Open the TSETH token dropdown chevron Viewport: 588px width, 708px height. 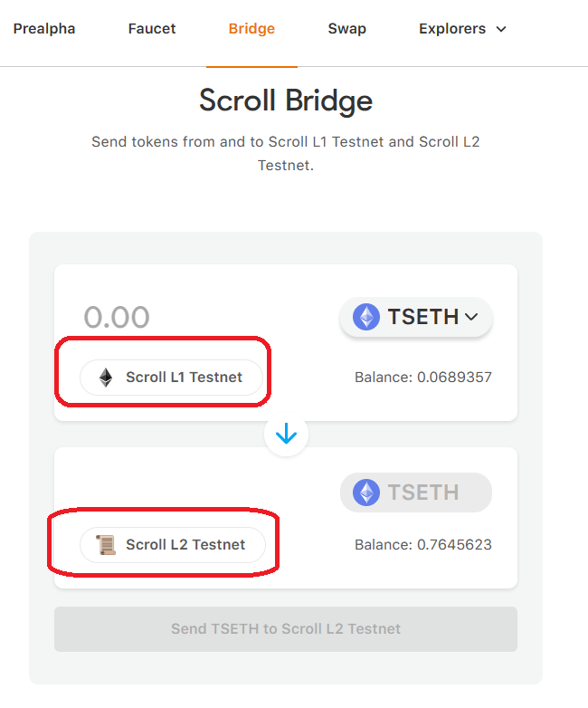tap(471, 317)
